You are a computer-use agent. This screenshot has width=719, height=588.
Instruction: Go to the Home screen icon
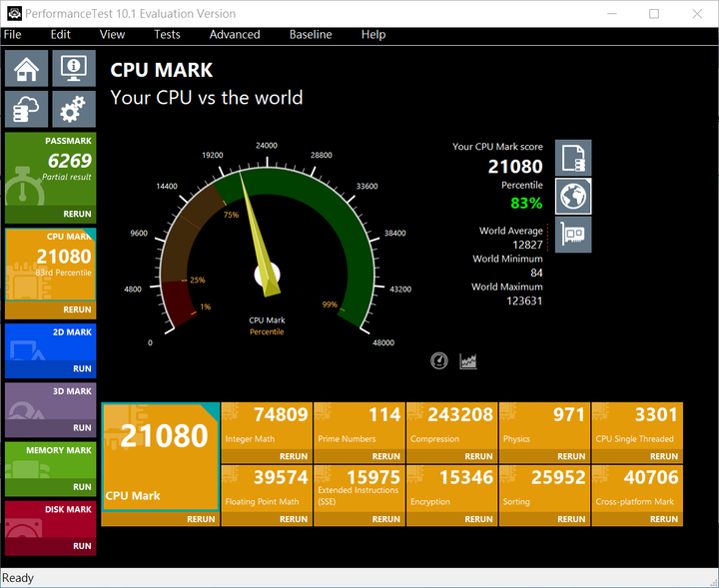(x=26, y=68)
